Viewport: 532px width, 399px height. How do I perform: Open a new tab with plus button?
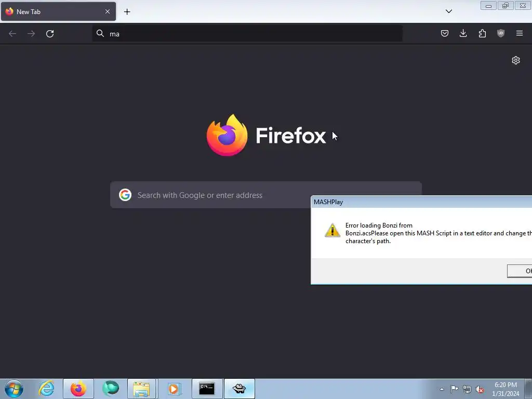[x=127, y=12]
